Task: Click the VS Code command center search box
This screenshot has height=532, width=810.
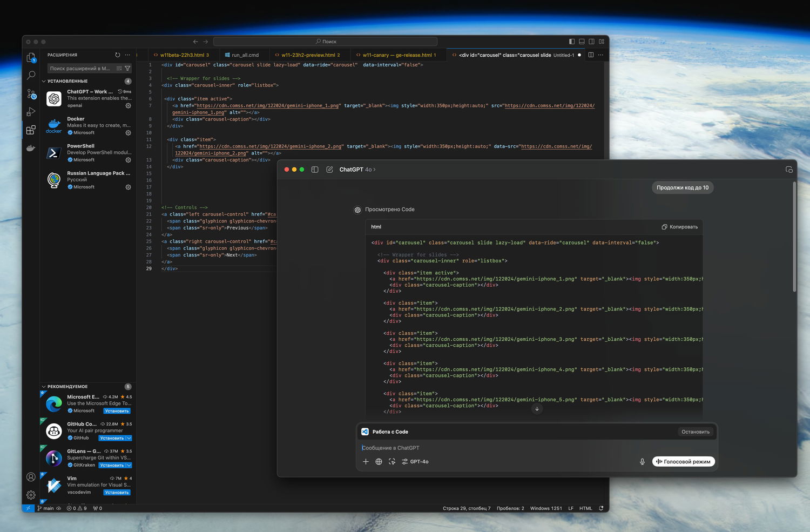Action: (x=326, y=42)
